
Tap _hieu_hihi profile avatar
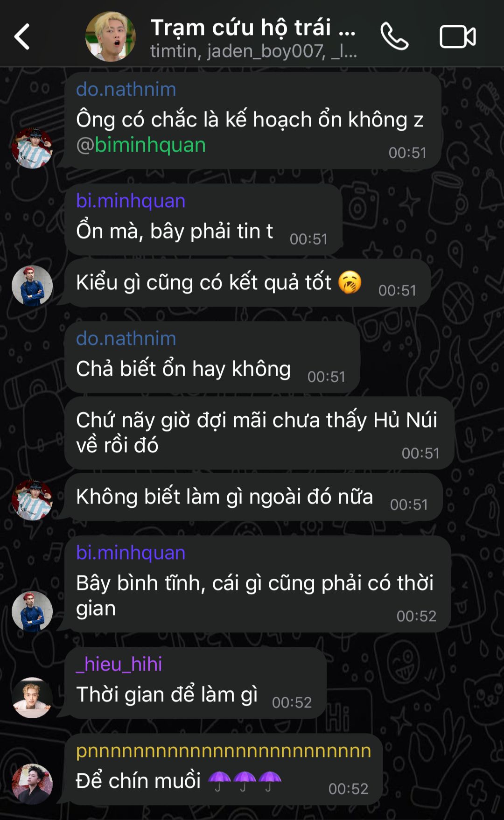(x=32, y=697)
